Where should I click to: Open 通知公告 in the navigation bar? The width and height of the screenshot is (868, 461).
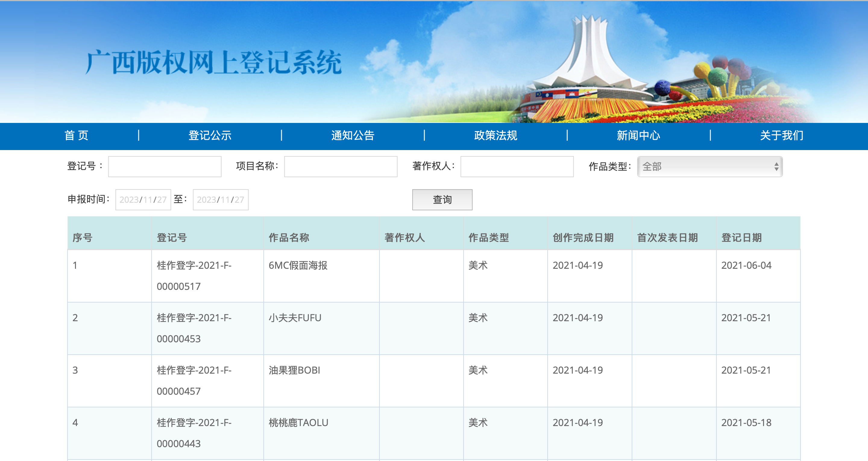[x=352, y=136]
